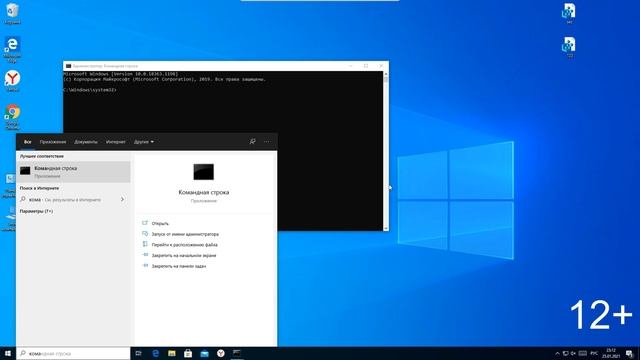Viewport: 640px width, 360px height.
Task: Choose Закрепить на панели задач
Action: coord(179,266)
